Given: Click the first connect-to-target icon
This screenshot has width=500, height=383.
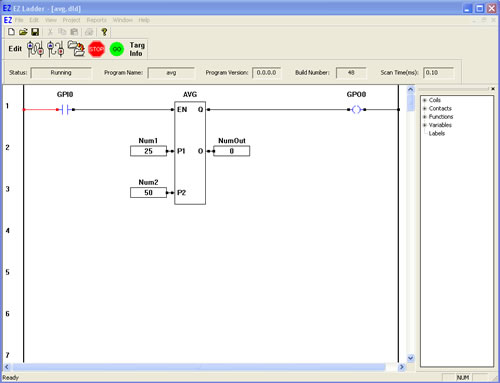Looking at the screenshot, I should pos(35,49).
